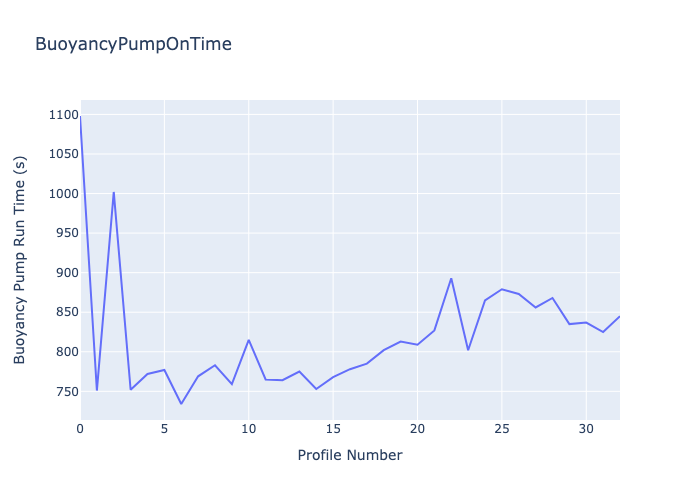Screen dimensions: 700x500
Task: Click the 10 x-axis tick label
Action: click(x=249, y=429)
